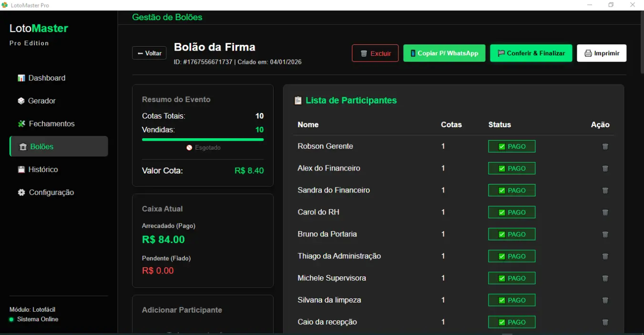644x335 pixels.
Task: Click the Voltar back button
Action: (149, 53)
